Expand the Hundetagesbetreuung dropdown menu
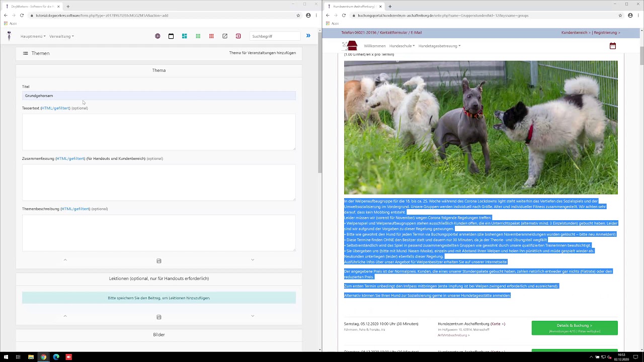The height and width of the screenshot is (362, 644). pyautogui.click(x=439, y=46)
